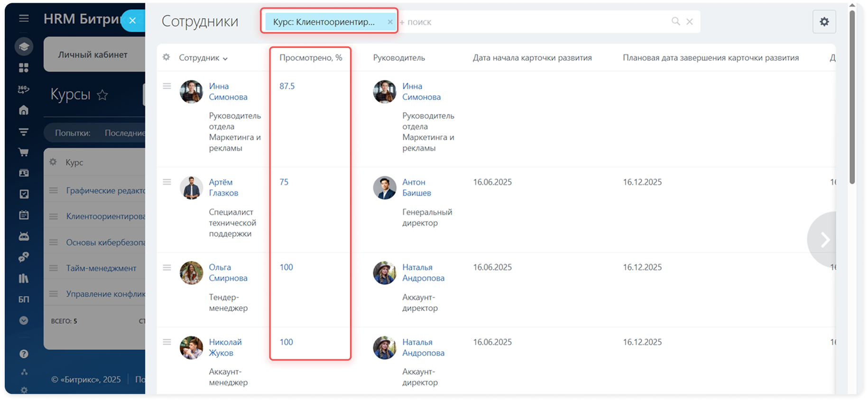Open the 360 review sidebar icon
Viewport: 868px width, 401px height.
(x=24, y=89)
